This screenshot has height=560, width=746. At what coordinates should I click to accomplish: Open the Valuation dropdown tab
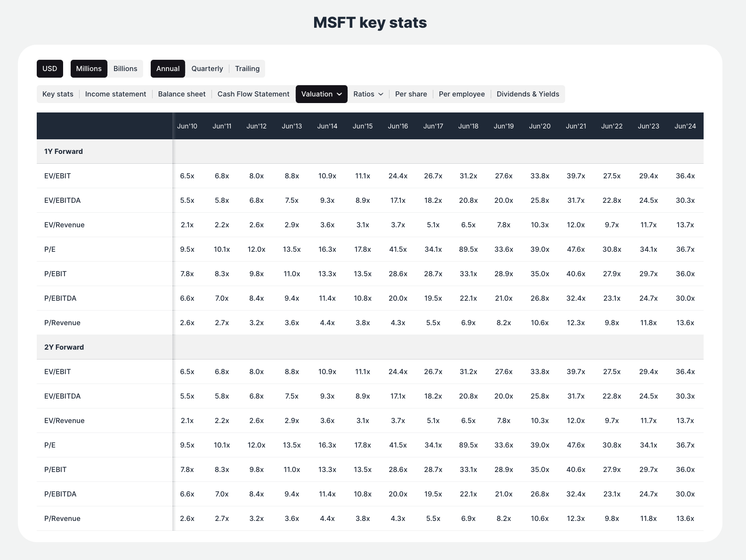tap(322, 94)
